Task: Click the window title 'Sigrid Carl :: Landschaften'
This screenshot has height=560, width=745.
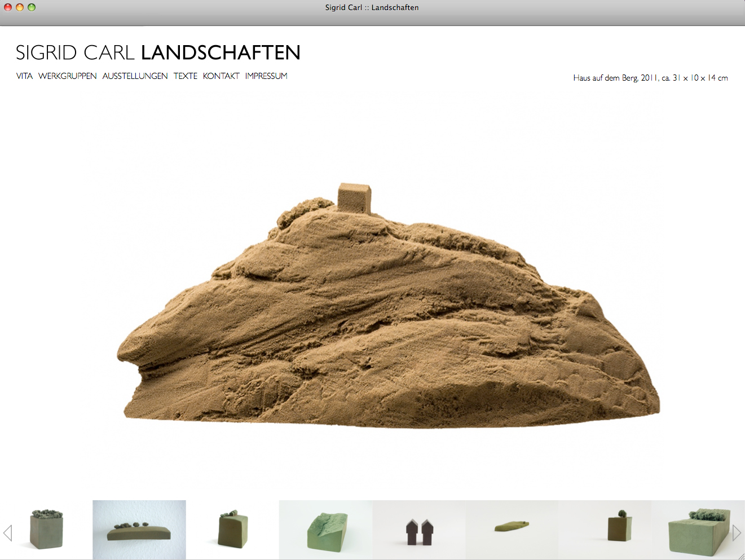Action: 372,7
